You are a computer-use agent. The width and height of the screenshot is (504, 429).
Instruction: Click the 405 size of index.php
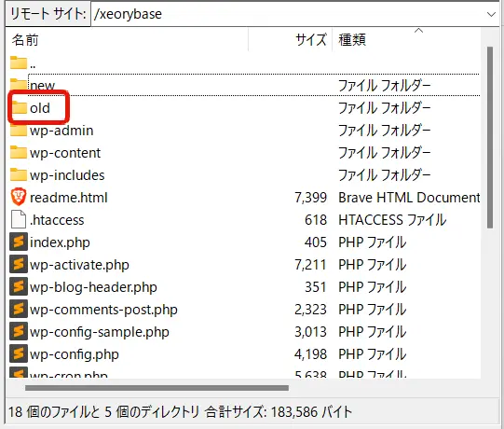[x=316, y=242]
